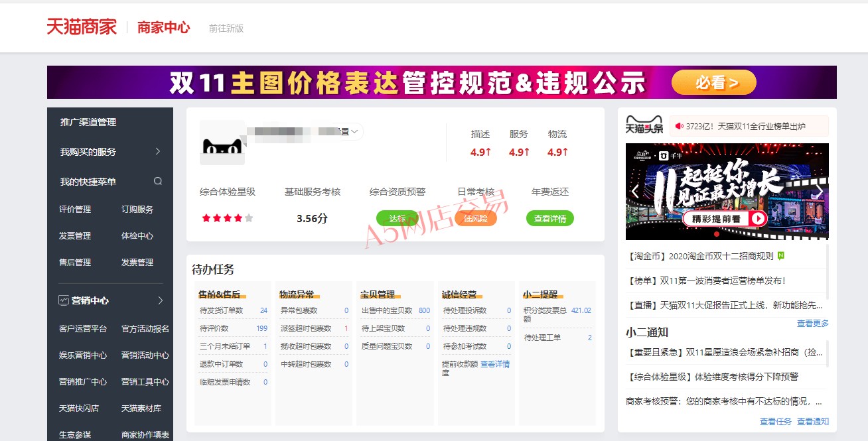Click the green N badge beside 淘金币 news

(781, 255)
